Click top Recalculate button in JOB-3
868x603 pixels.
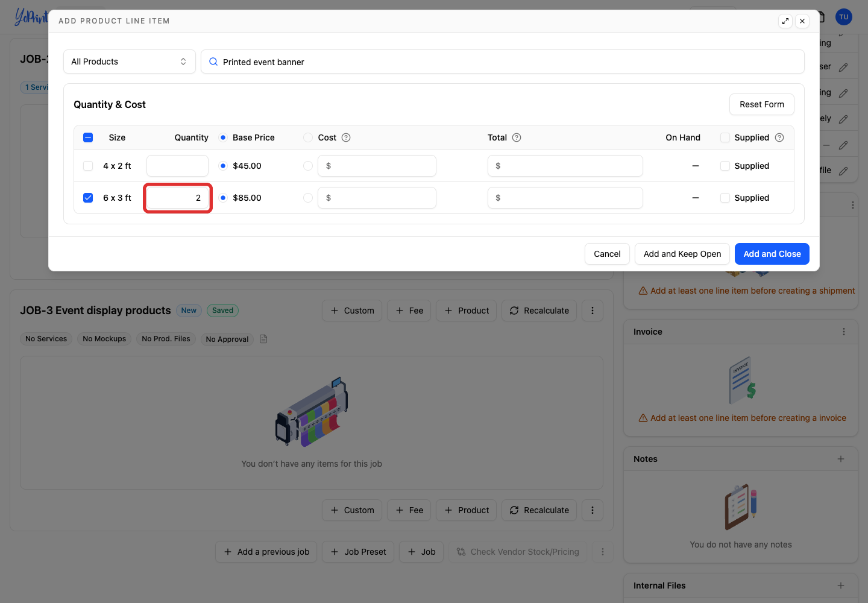coord(539,311)
